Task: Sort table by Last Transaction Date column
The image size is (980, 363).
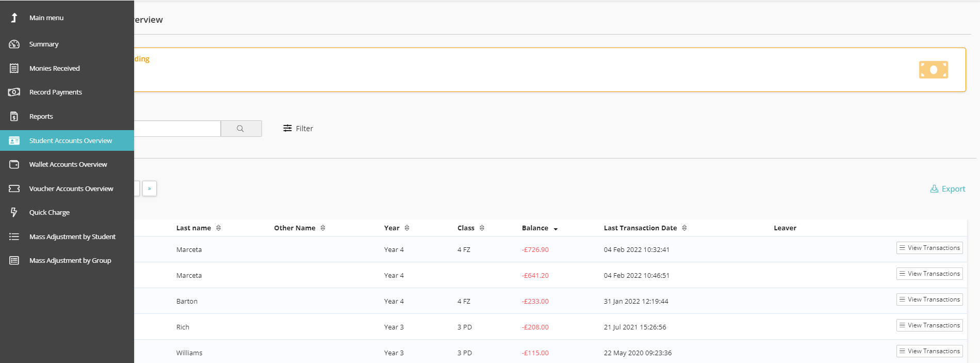Action: tap(645, 228)
